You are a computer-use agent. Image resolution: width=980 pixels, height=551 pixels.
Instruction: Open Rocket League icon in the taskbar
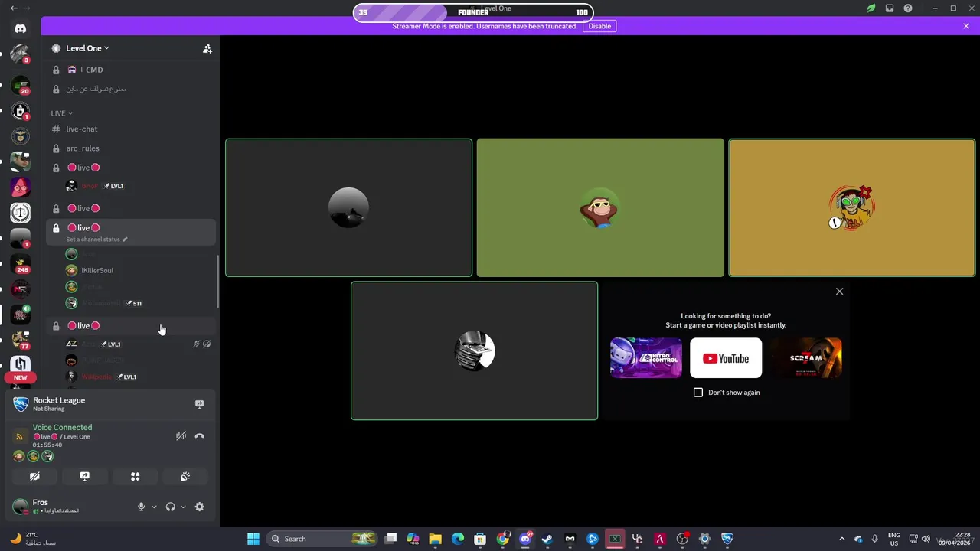click(727, 539)
